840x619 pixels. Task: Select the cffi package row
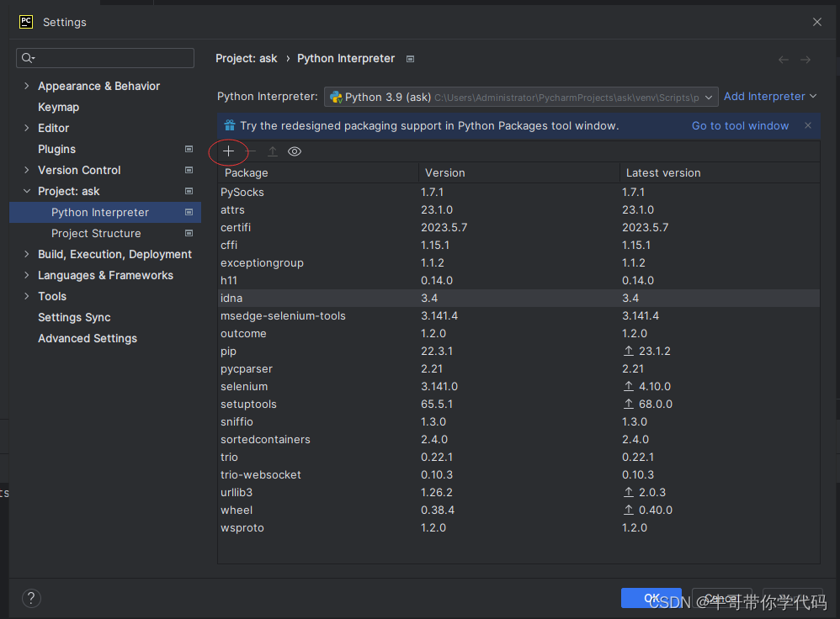click(518, 245)
